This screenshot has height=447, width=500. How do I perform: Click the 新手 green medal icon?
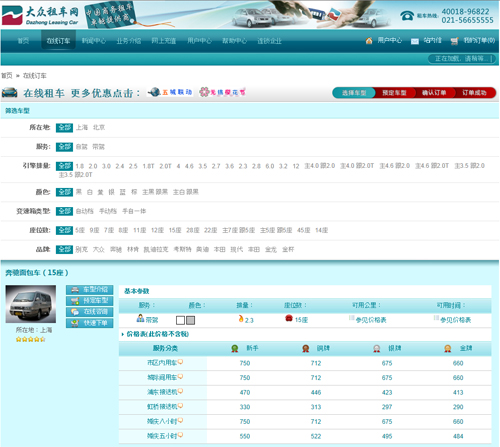pos(235,348)
